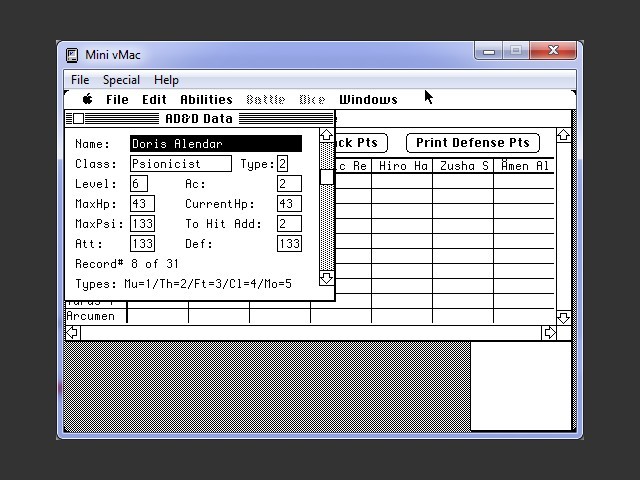Viewport: 640px width, 480px height.
Task: Click the Record# 8 of 31 text
Action: [x=127, y=264]
